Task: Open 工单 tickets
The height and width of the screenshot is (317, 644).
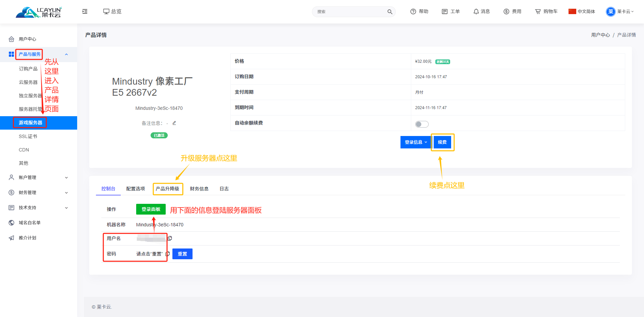Action: coord(451,11)
